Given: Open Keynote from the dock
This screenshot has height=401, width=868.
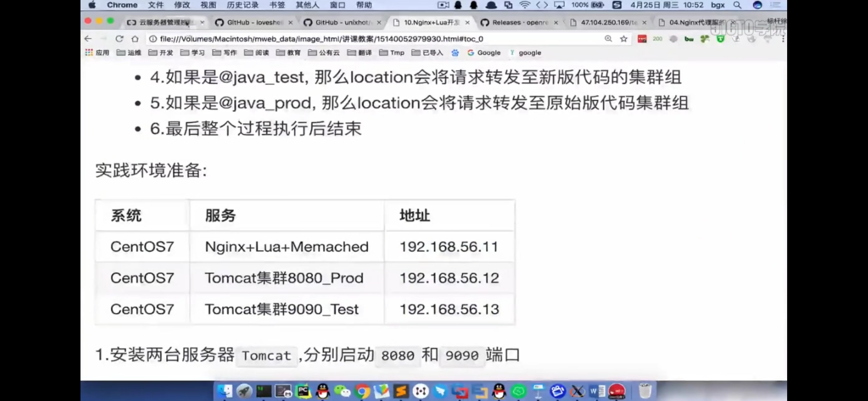Looking at the screenshot, I should tap(538, 391).
